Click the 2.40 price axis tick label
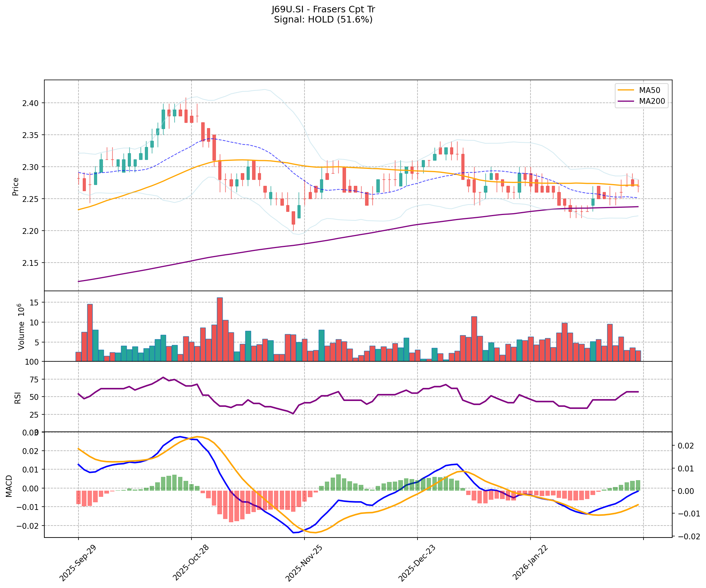The height and width of the screenshot is (588, 706). click(31, 103)
